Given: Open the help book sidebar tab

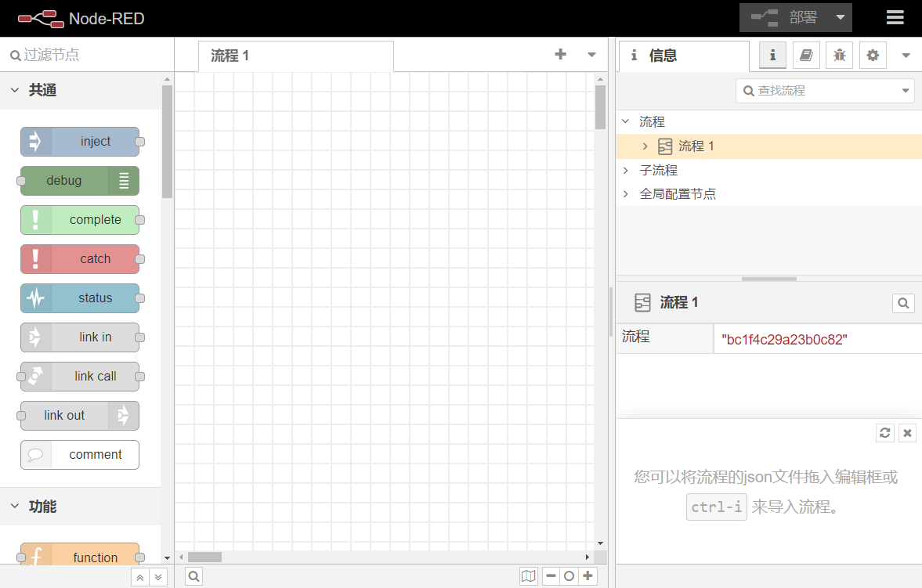Looking at the screenshot, I should (806, 56).
